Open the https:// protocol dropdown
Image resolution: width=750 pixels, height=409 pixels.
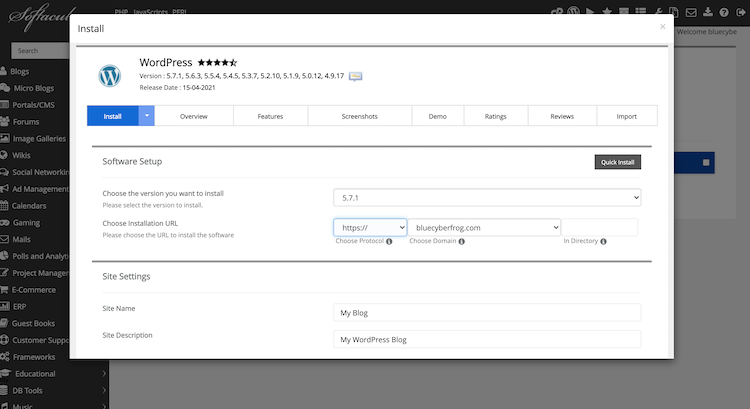(370, 228)
